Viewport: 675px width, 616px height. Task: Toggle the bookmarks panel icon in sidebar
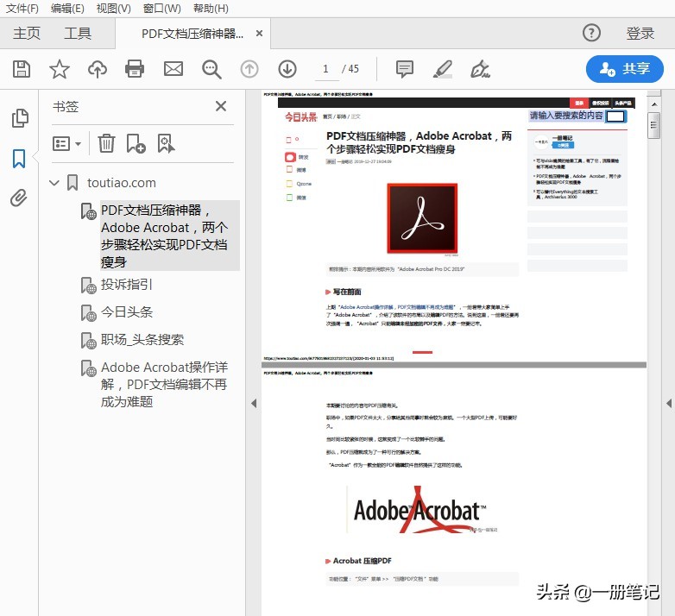(19, 158)
